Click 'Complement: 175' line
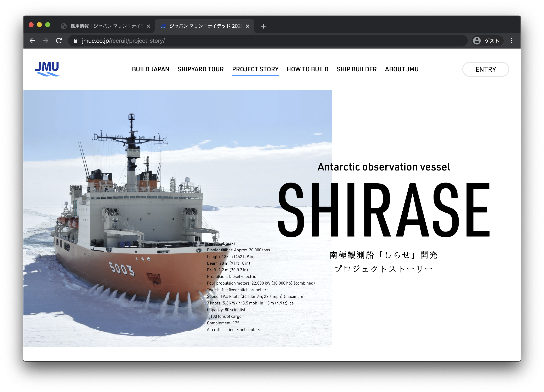This screenshot has height=392, width=544. (223, 323)
